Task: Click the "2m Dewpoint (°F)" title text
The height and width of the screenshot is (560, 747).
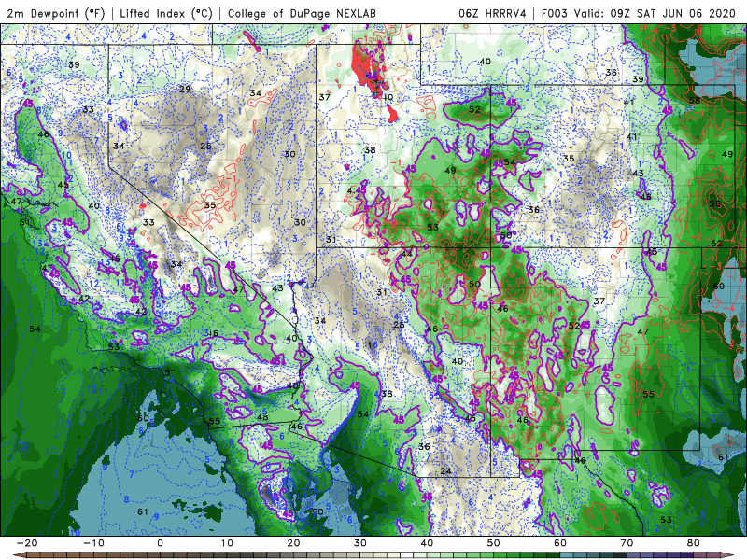Action: [56, 13]
